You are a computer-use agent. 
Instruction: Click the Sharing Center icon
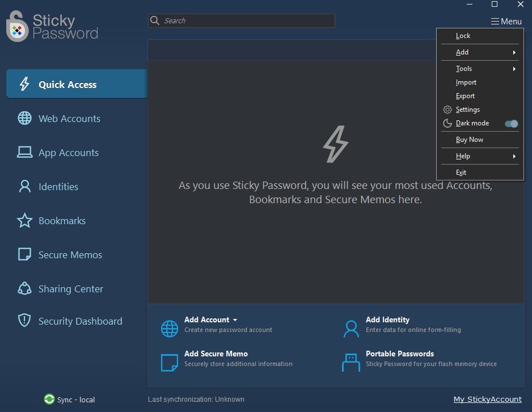24,288
